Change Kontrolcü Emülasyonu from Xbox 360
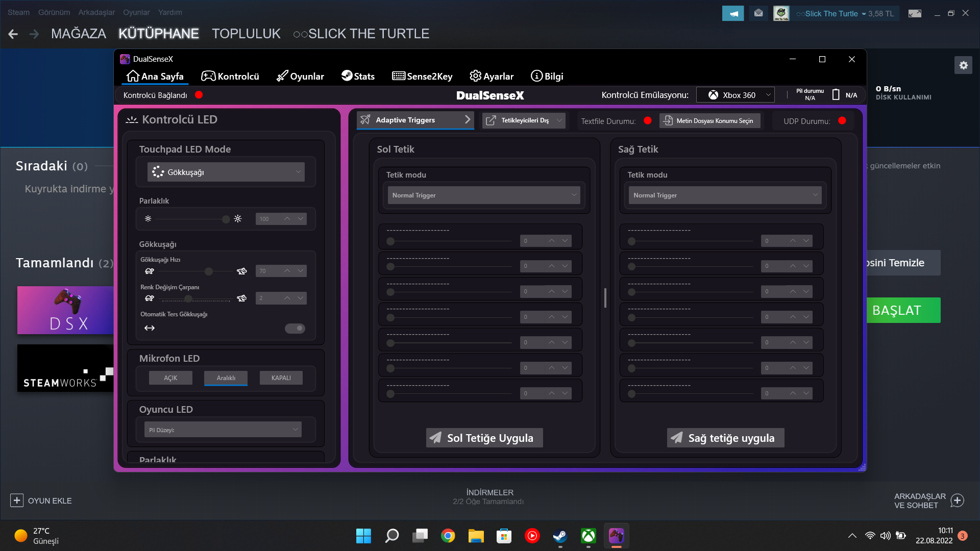The height and width of the screenshot is (551, 980). coord(735,94)
